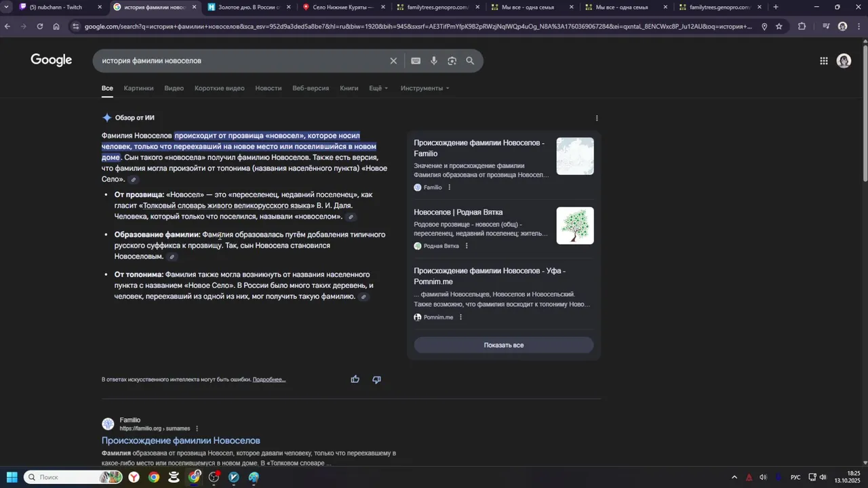Click the Windows taskbar search box
This screenshot has height=488, width=868.
coord(73,477)
